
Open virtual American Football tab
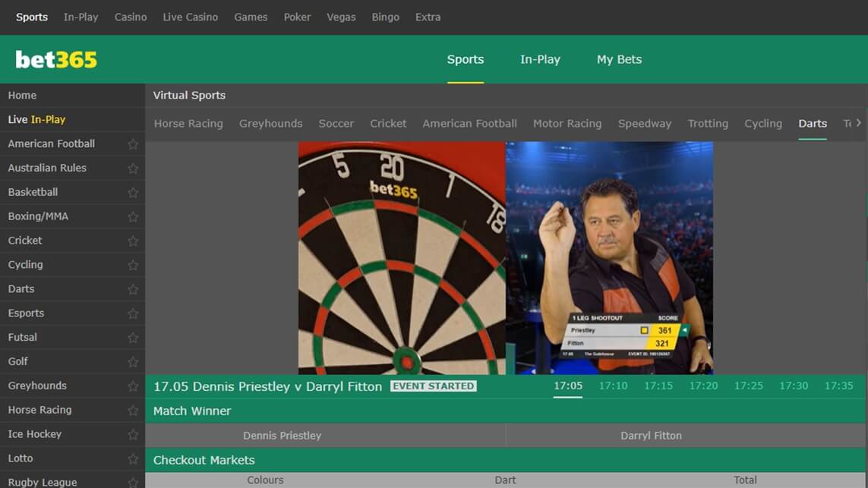coord(469,124)
